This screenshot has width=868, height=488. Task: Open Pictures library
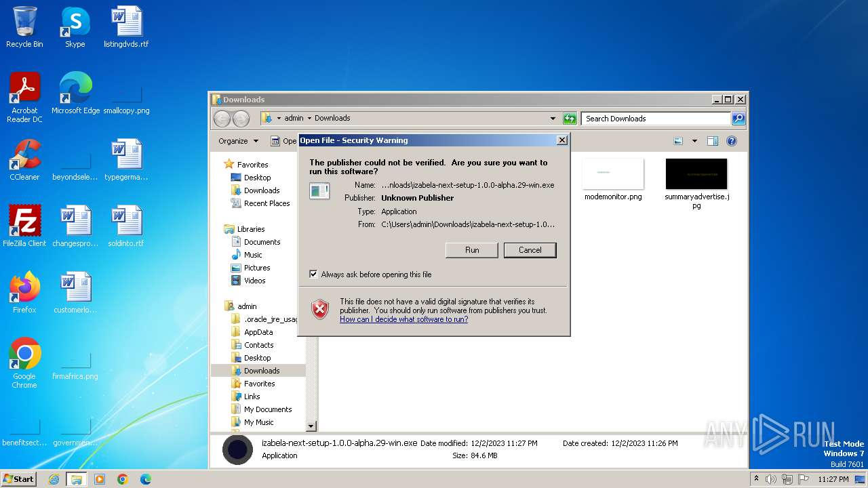257,268
